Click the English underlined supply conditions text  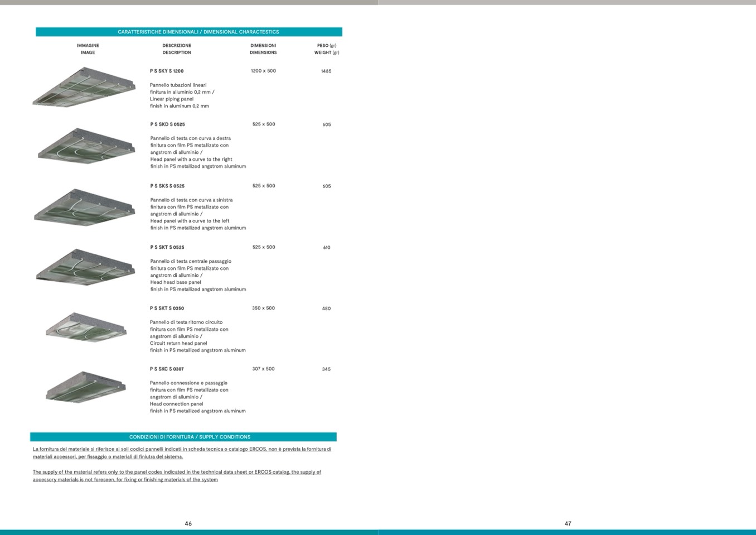177,476
